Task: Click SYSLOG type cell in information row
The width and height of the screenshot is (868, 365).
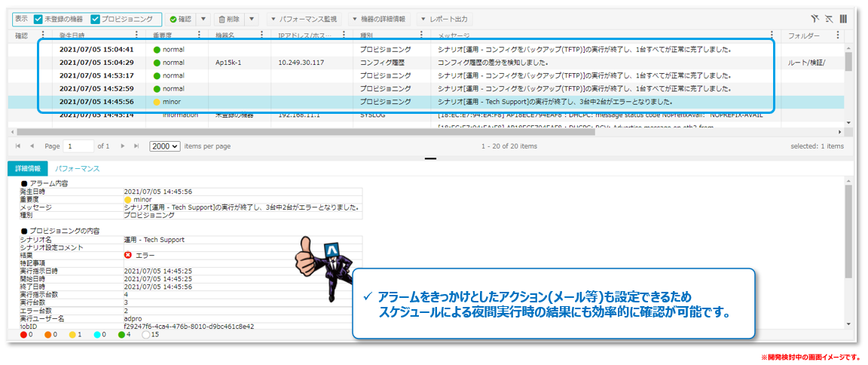Action: point(374,115)
